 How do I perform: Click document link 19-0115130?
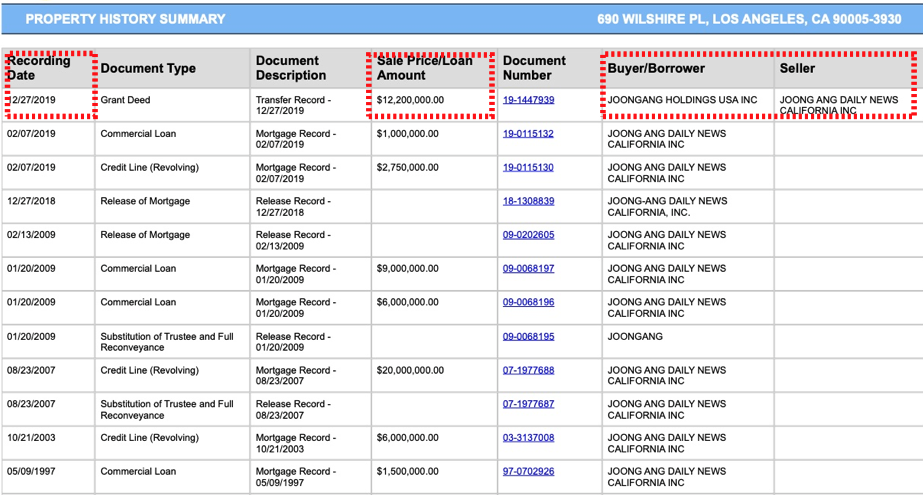(528, 168)
